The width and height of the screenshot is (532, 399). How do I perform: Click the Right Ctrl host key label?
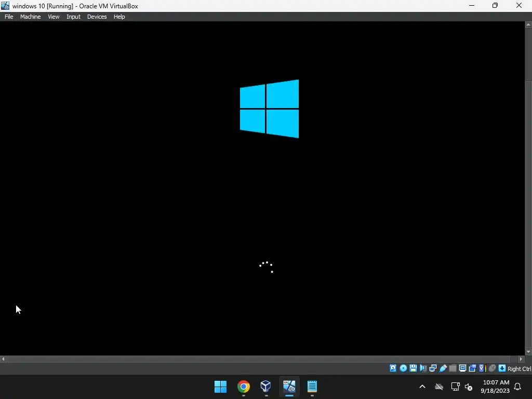point(520,369)
